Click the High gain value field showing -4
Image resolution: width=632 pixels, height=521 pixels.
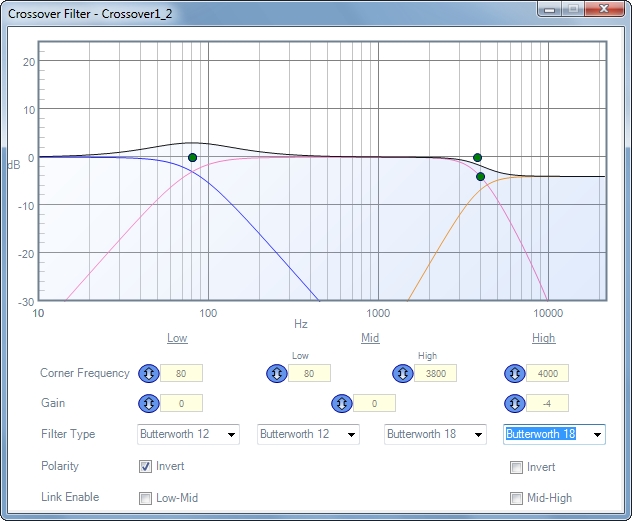tap(548, 403)
